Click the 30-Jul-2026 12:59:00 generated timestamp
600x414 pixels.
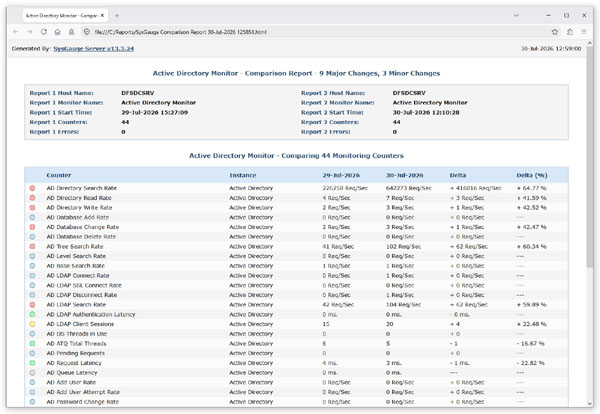point(551,49)
